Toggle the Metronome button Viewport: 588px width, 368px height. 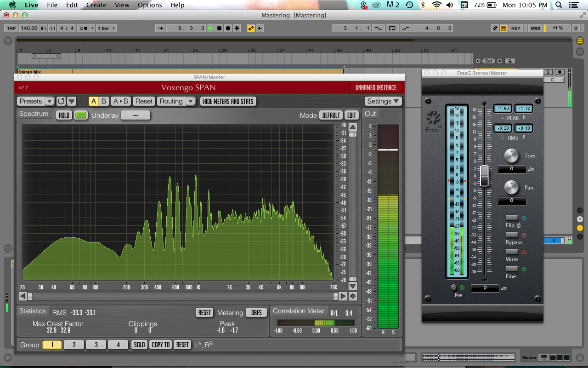click(84, 28)
